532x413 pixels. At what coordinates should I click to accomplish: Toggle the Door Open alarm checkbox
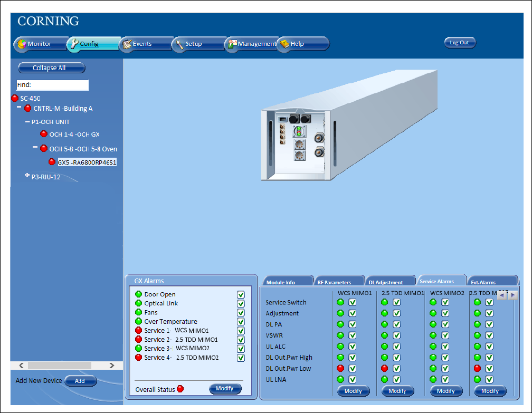(241, 295)
